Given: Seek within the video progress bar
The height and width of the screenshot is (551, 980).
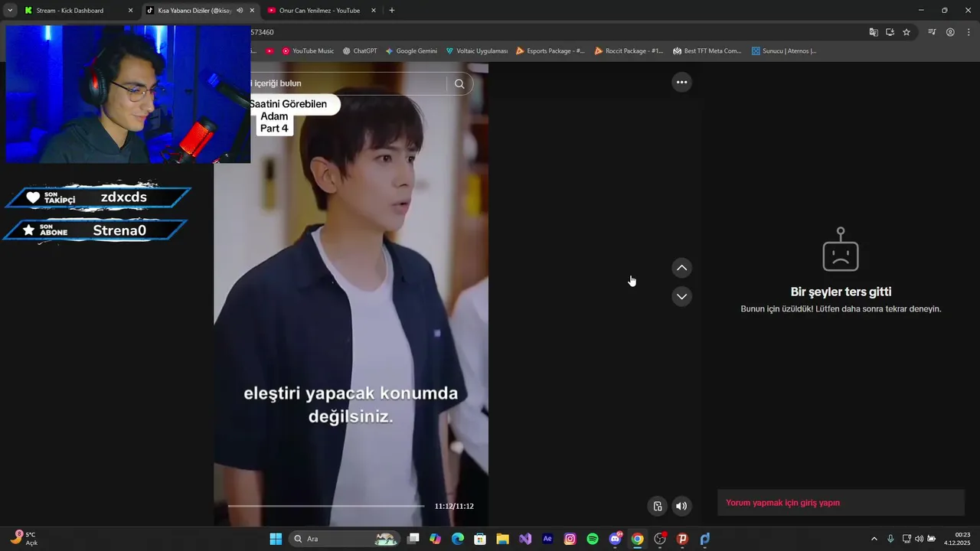Looking at the screenshot, I should 326,506.
